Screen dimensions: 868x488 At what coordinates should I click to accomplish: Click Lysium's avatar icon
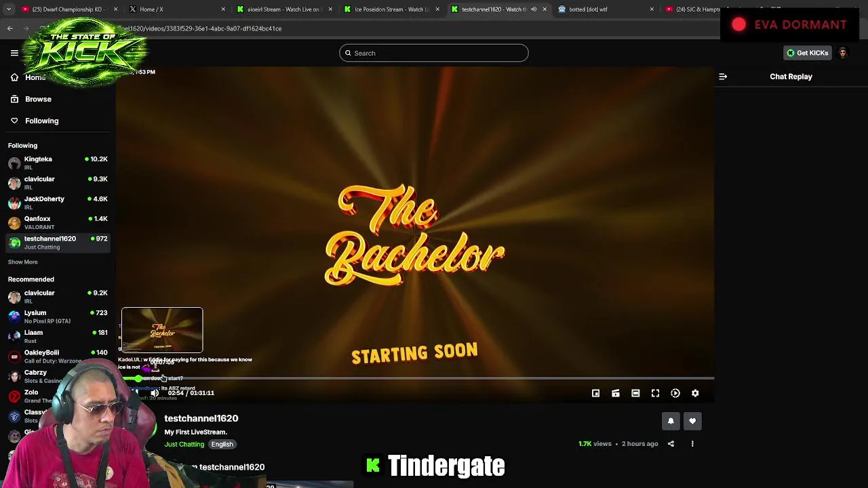14,317
